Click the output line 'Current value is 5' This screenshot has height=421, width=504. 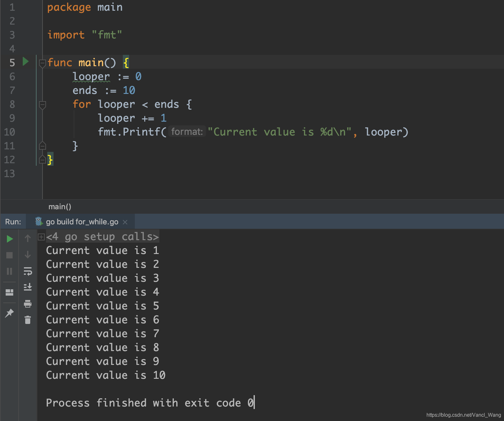103,306
